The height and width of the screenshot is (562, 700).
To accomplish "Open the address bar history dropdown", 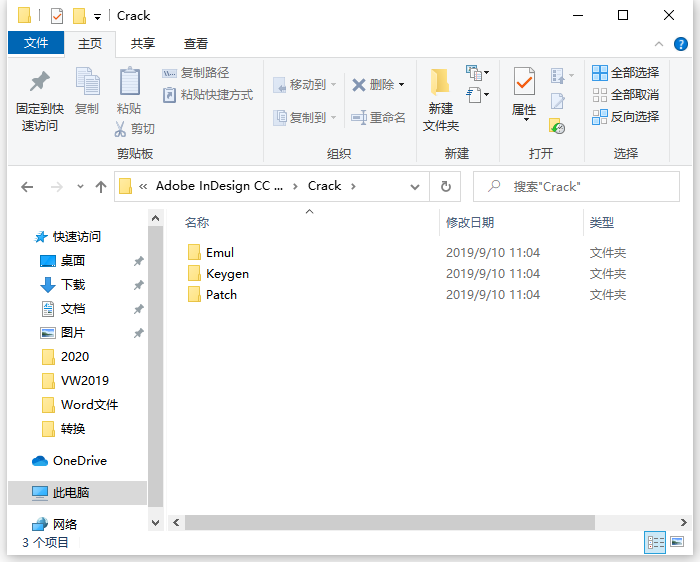I will tap(415, 187).
